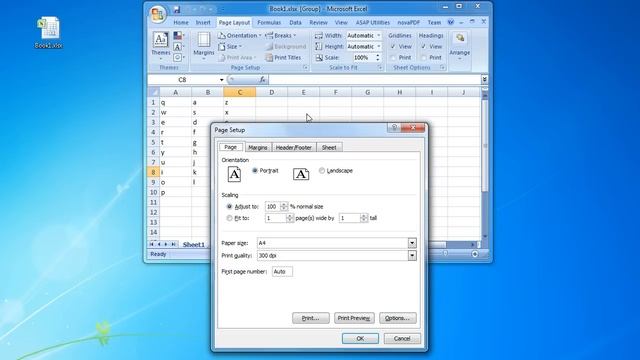Open theme Colors icon
This screenshot has width=640, height=360.
178,36
